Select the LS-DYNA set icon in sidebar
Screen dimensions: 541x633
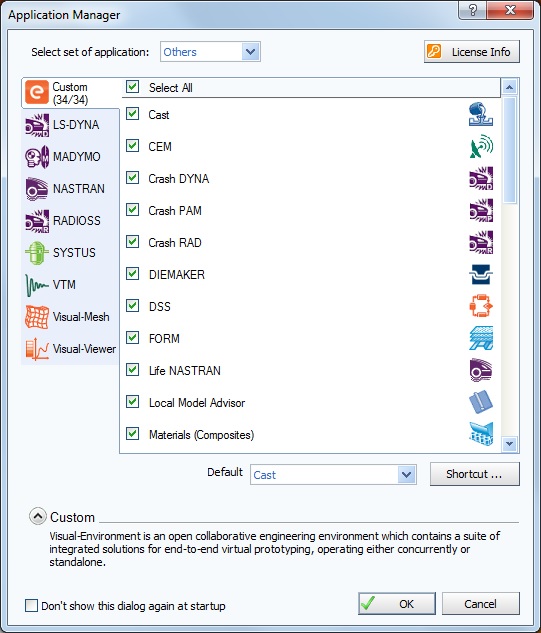click(x=37, y=125)
